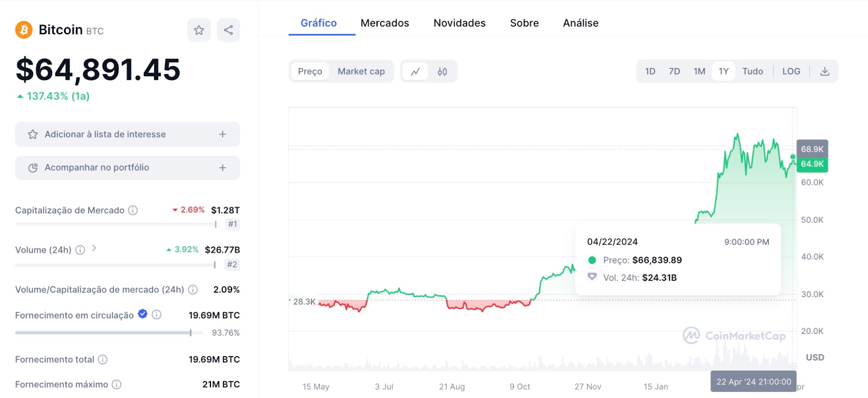
Task: Click the green dot beside Preço in tooltip
Action: click(592, 260)
